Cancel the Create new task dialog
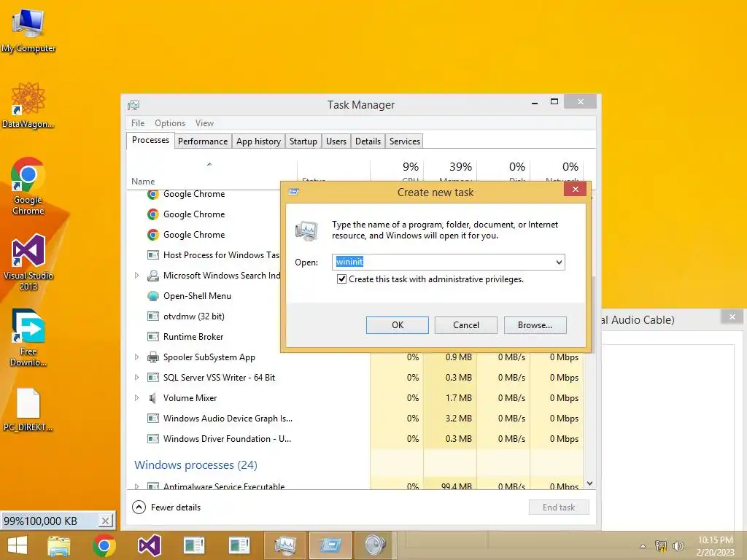The image size is (747, 560). click(466, 324)
